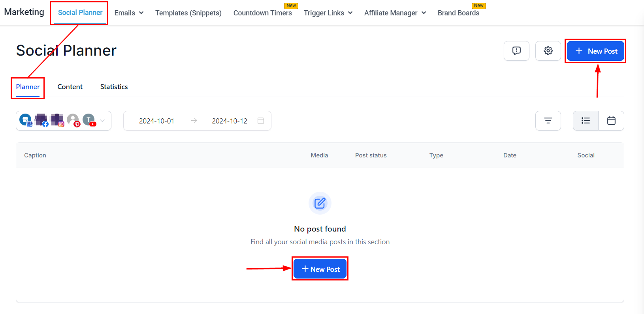Click the top-right New Post button
Viewport: 644px width, 314px height.
tap(595, 51)
